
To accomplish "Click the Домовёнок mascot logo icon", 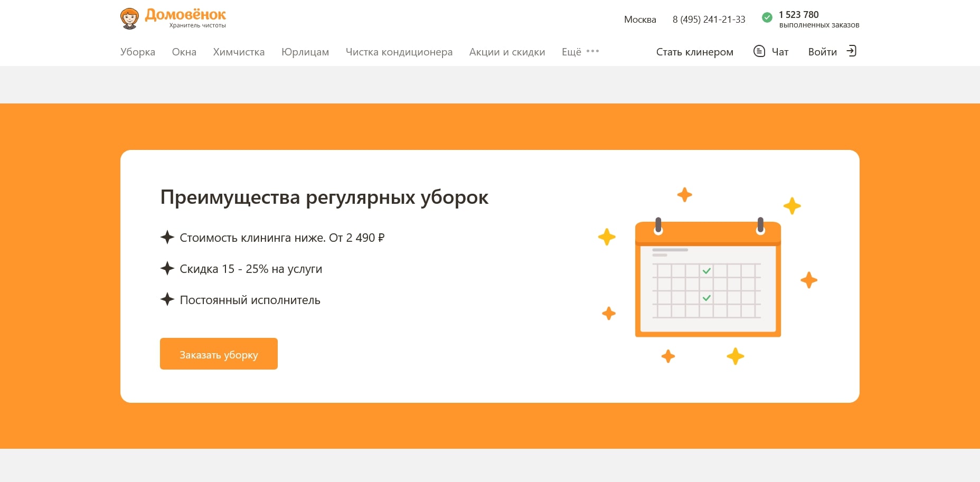I will (128, 17).
